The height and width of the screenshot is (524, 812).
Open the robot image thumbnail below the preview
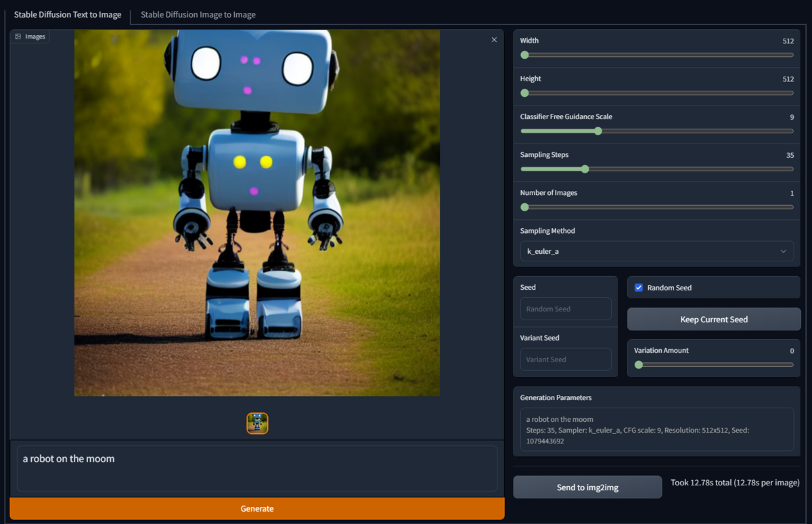coord(257,422)
